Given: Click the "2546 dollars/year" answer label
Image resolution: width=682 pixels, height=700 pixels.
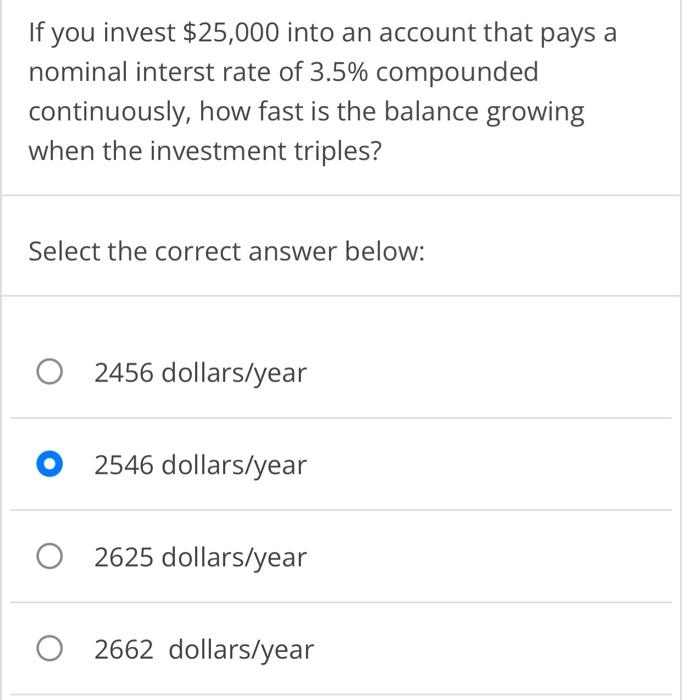Looking at the screenshot, I should pyautogui.click(x=200, y=465).
